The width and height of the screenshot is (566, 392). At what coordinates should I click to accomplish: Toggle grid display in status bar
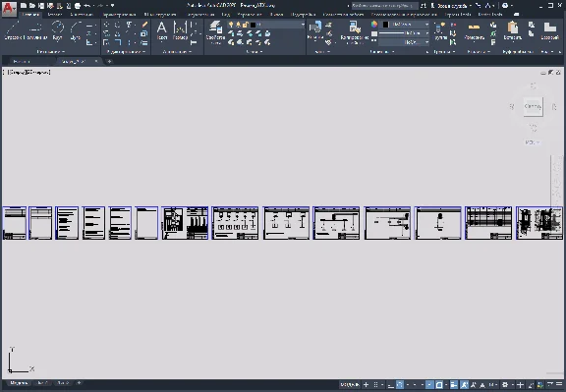(375, 385)
